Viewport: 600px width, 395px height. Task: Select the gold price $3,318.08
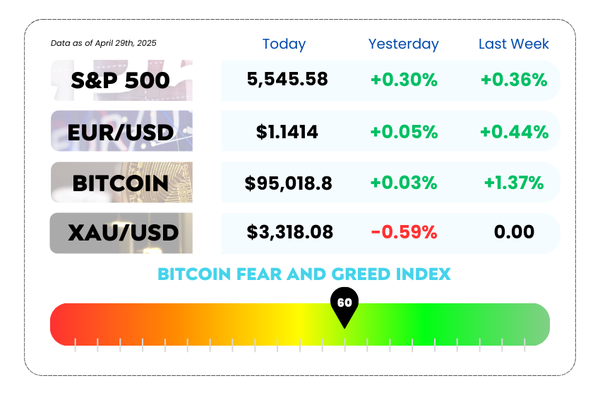[290, 232]
